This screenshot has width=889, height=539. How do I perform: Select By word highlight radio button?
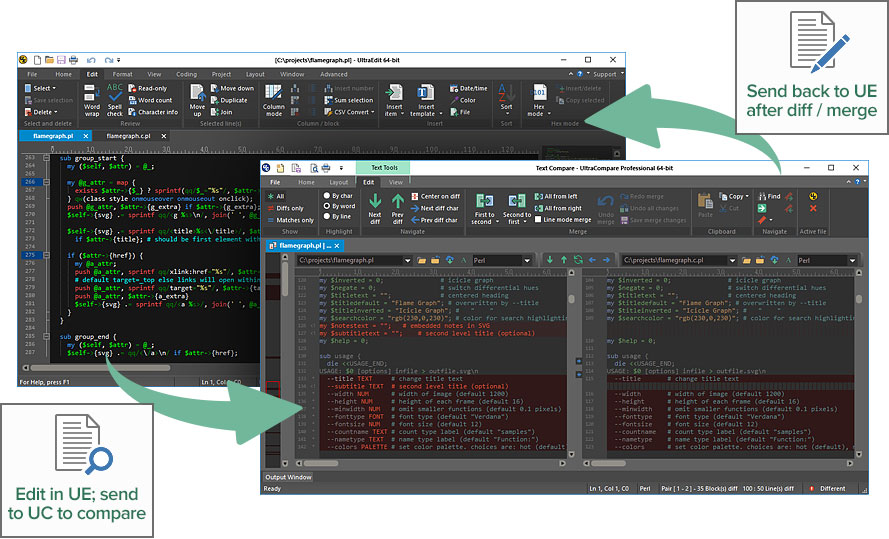click(x=327, y=206)
